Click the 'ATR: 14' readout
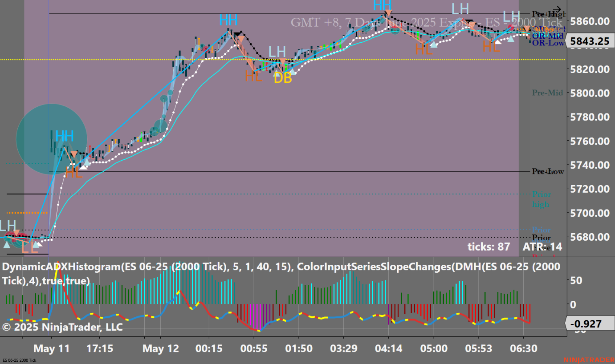This screenshot has height=364, width=615. [542, 247]
